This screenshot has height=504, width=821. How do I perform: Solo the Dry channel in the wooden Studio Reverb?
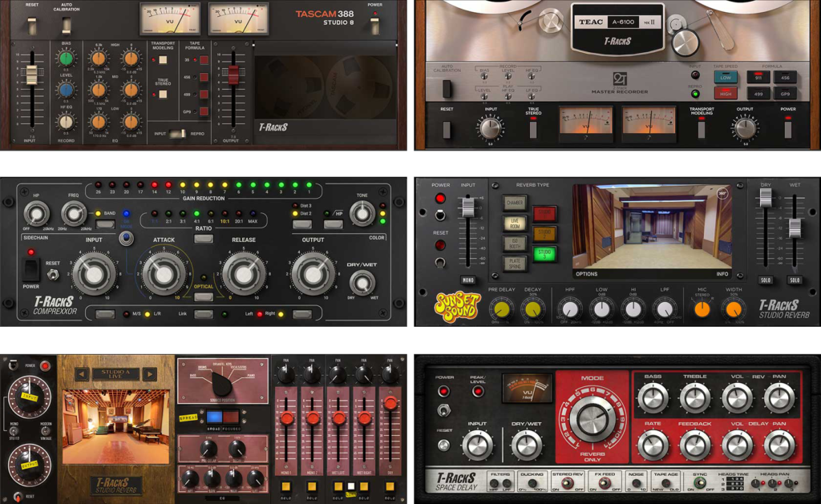point(390,486)
